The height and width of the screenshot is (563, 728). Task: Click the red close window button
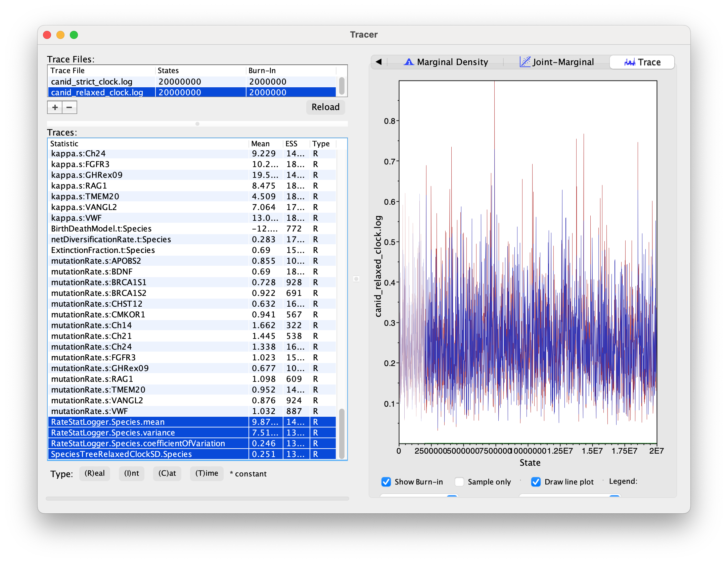pyautogui.click(x=47, y=35)
